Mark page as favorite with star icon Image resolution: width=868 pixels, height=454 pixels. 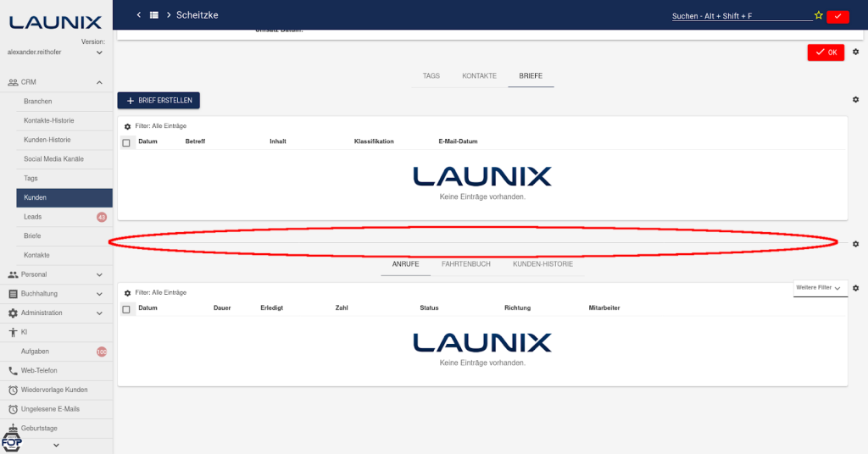(x=818, y=15)
